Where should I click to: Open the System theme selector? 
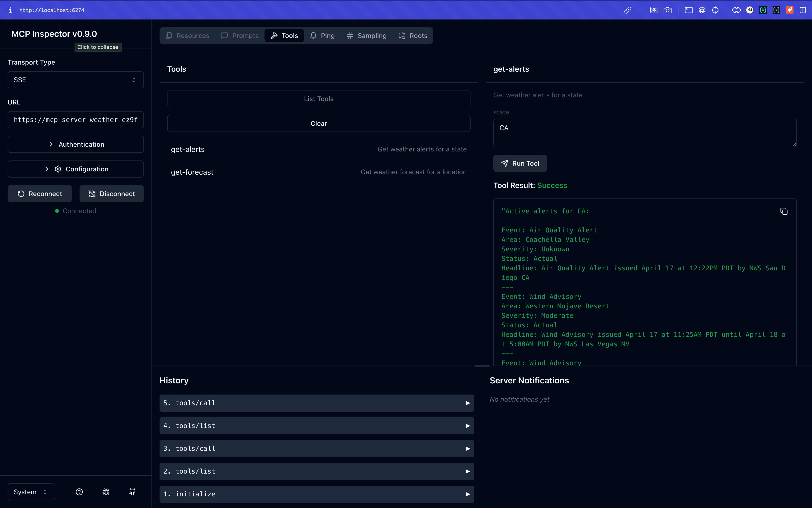coord(31,492)
